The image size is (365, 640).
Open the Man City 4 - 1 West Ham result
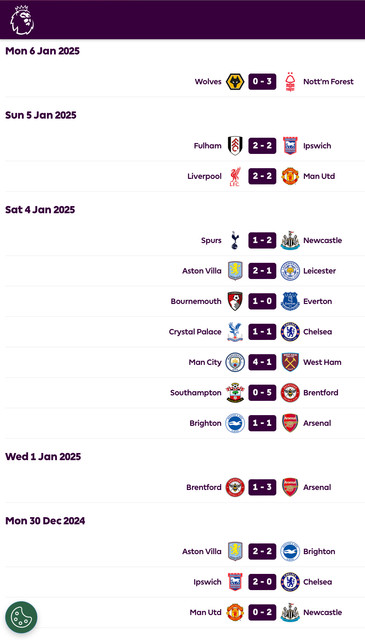coord(262,362)
